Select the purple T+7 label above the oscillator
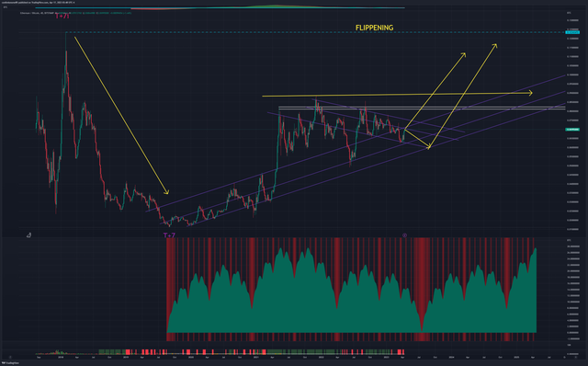This screenshot has width=588, height=366. (169, 235)
